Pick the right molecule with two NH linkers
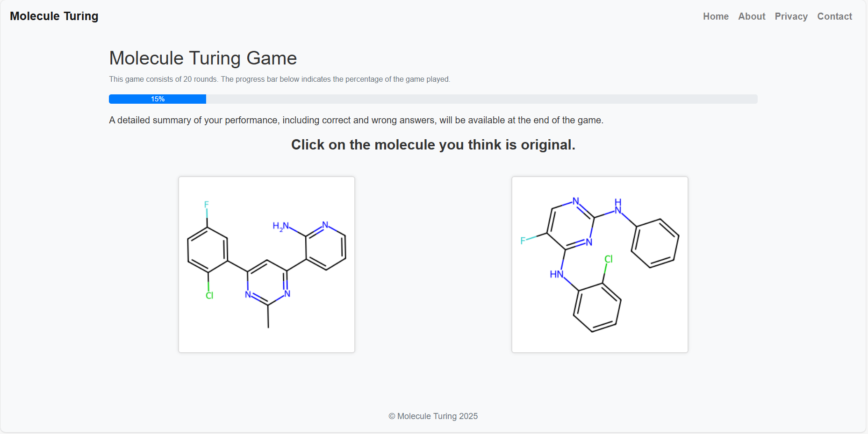868x434 pixels. [600, 264]
